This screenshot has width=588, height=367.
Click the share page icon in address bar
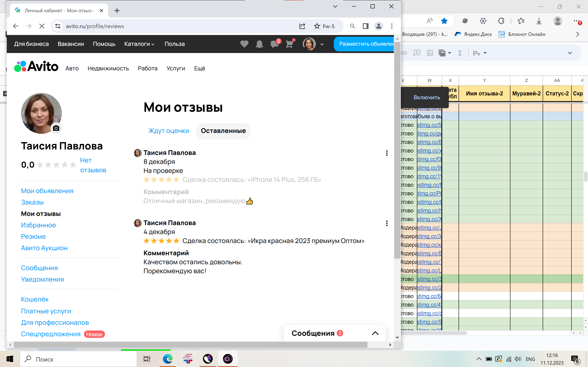[302, 26]
